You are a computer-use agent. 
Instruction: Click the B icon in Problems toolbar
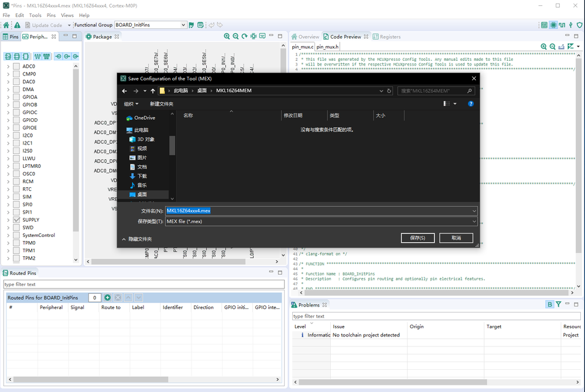(x=549, y=304)
